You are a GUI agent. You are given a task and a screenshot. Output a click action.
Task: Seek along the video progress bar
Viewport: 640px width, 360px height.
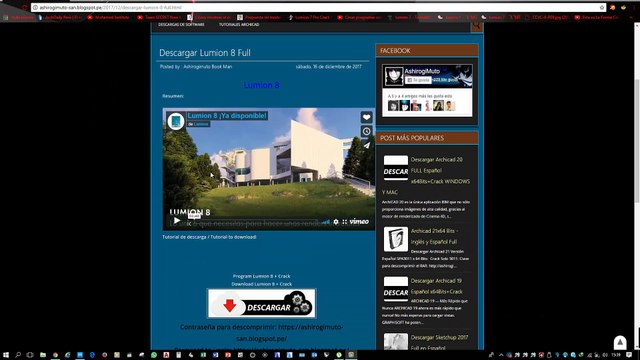coord(253,223)
